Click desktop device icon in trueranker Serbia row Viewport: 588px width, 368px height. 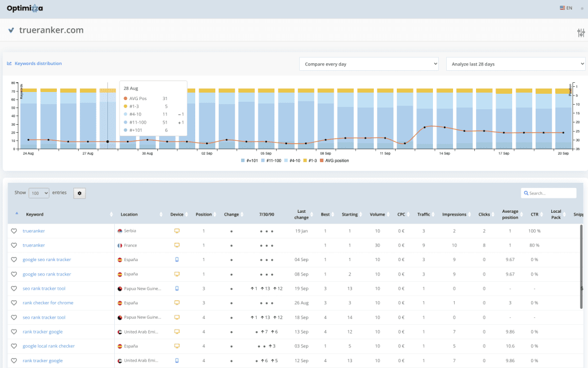[x=177, y=231]
